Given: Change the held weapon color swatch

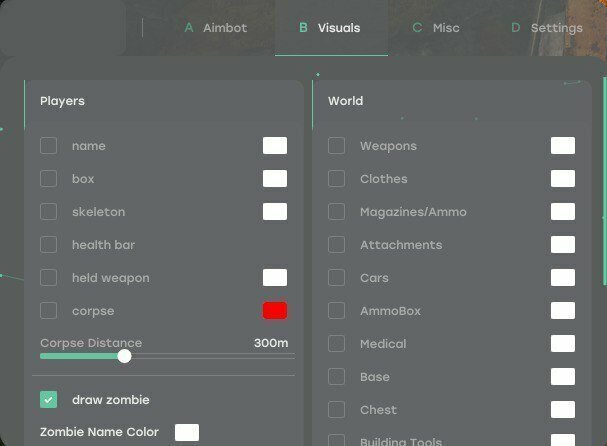Looking at the screenshot, I should [x=275, y=278].
